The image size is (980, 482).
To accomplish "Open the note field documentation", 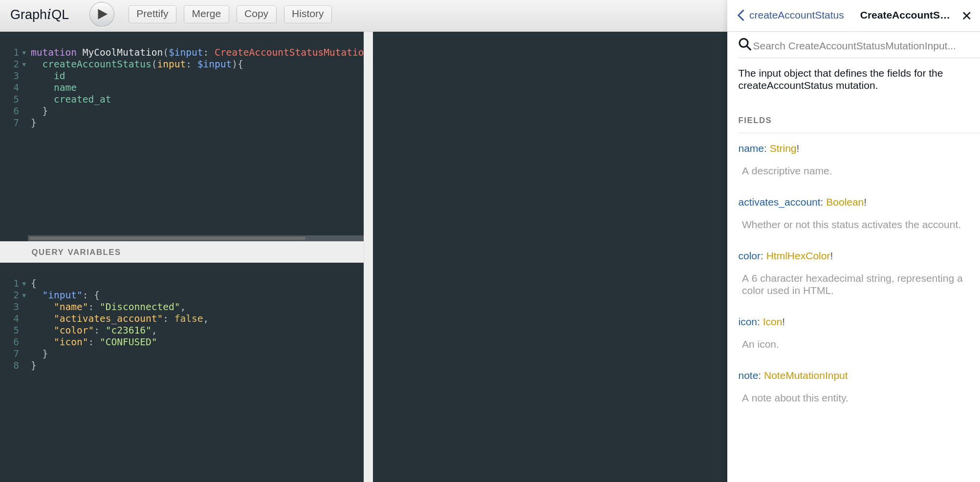I will 748,376.
